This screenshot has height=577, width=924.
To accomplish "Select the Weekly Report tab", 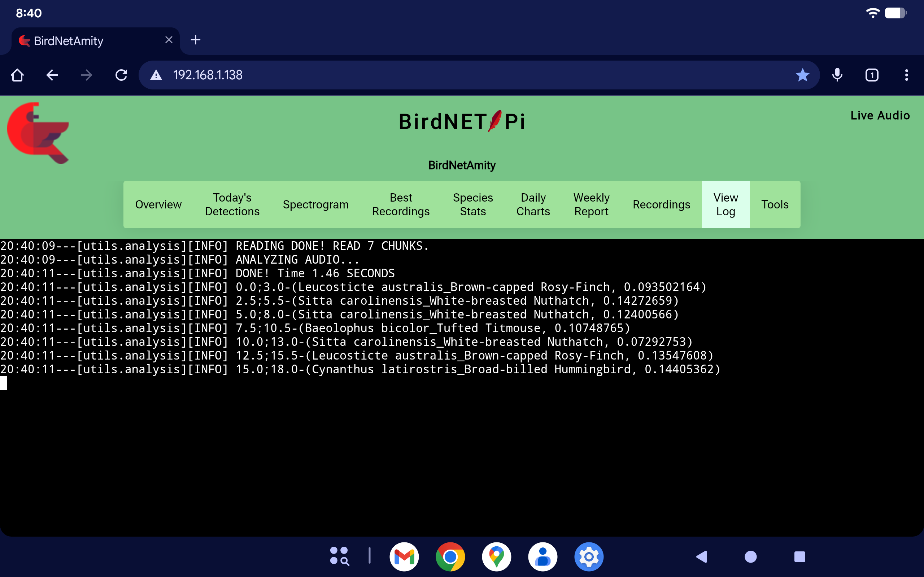I will point(591,204).
